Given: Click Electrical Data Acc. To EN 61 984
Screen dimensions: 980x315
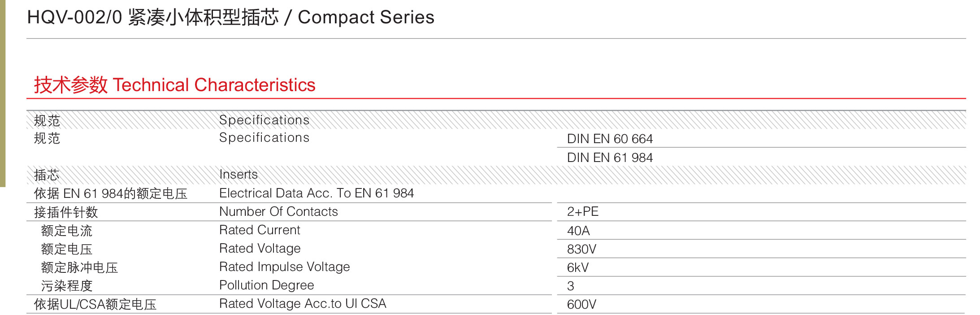Looking at the screenshot, I should [x=317, y=193].
